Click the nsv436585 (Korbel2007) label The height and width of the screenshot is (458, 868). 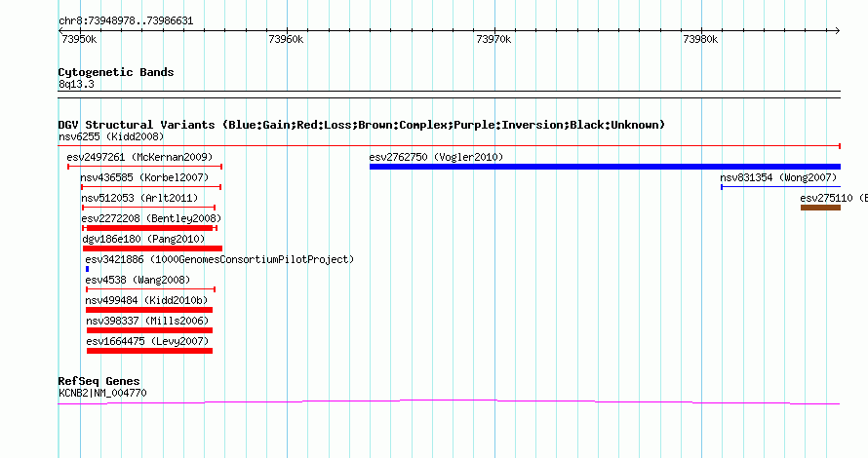[144, 177]
